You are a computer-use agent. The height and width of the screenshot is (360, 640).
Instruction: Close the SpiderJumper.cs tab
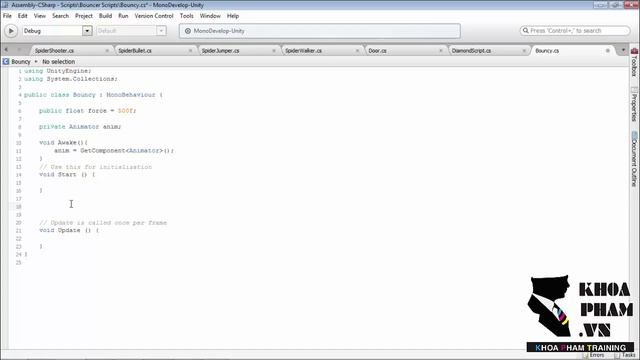tap(274, 51)
